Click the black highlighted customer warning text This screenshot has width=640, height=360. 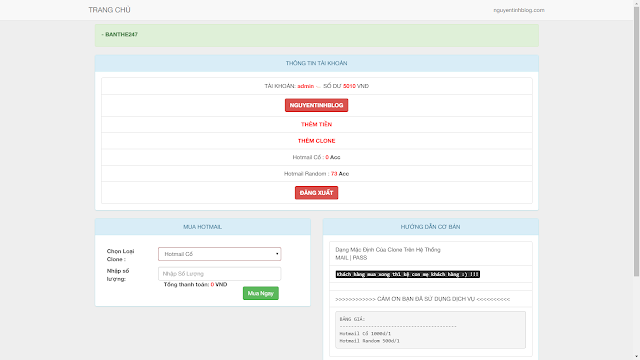tap(407, 274)
